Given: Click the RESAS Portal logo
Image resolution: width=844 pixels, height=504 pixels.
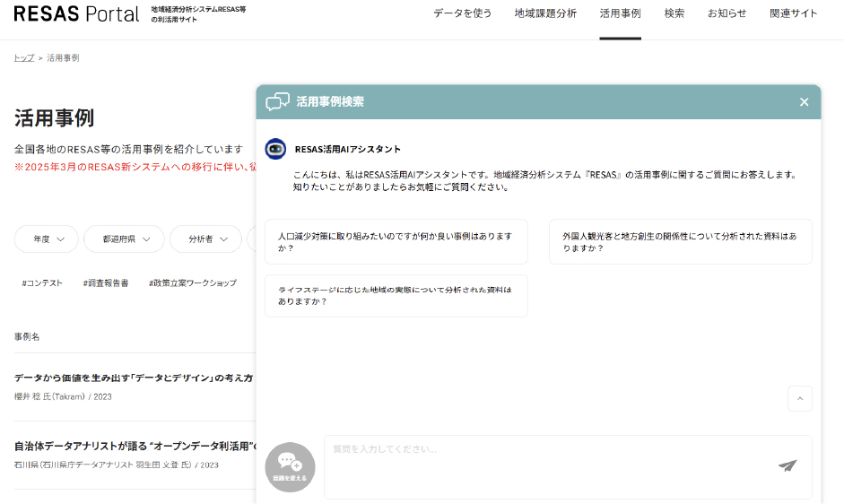Looking at the screenshot, I should 76,14.
